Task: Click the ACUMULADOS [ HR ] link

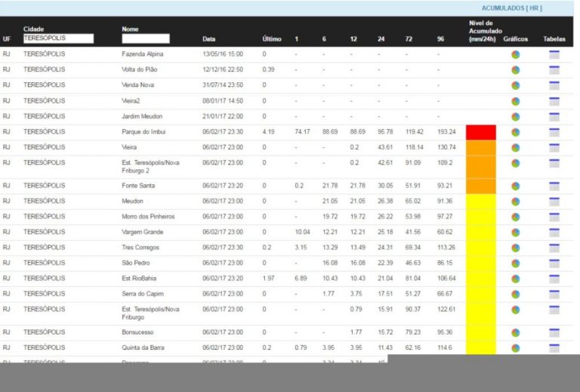Action: coord(511,8)
